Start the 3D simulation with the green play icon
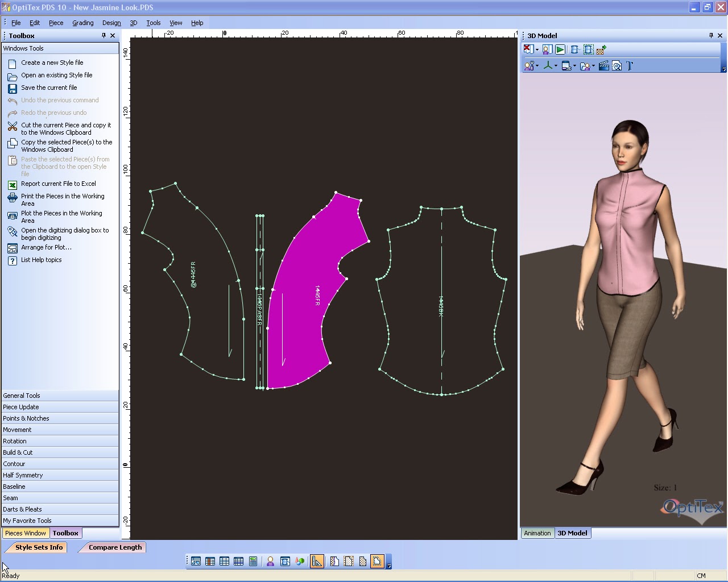 560,49
